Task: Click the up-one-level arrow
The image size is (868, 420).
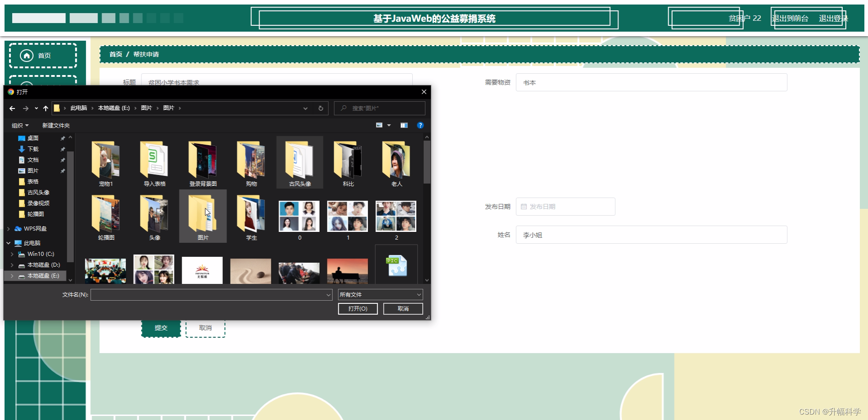Action: [45, 109]
